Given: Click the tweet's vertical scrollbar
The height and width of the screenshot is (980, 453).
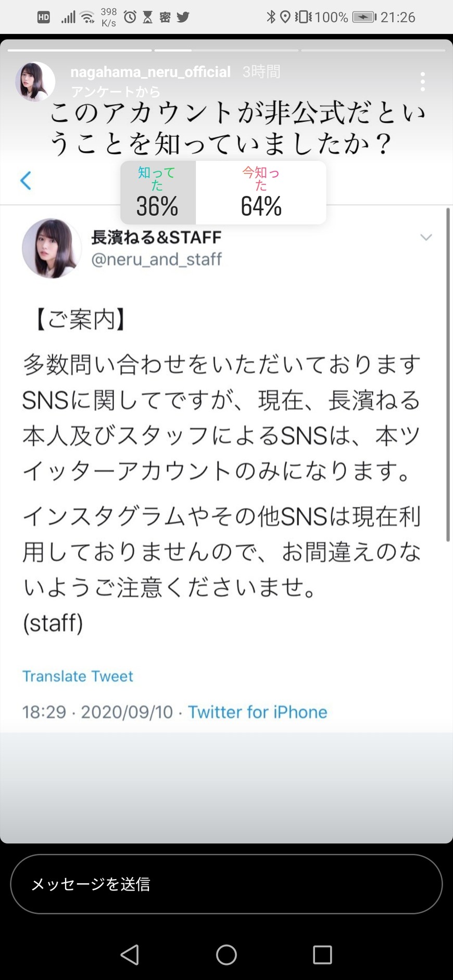Looking at the screenshot, I should (x=447, y=375).
